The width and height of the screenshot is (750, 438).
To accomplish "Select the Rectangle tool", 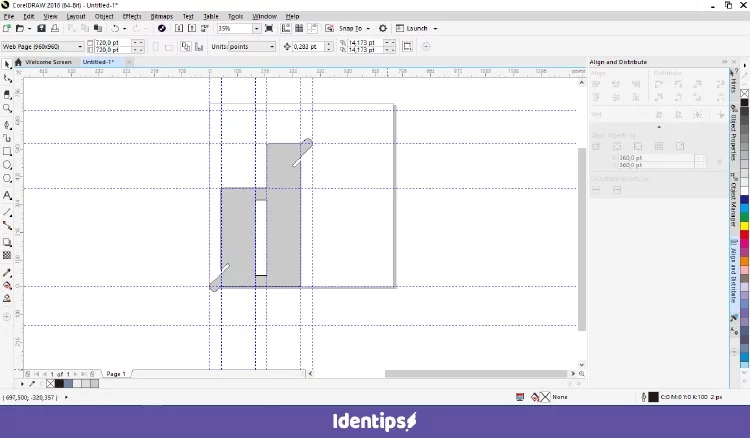I will (x=7, y=152).
